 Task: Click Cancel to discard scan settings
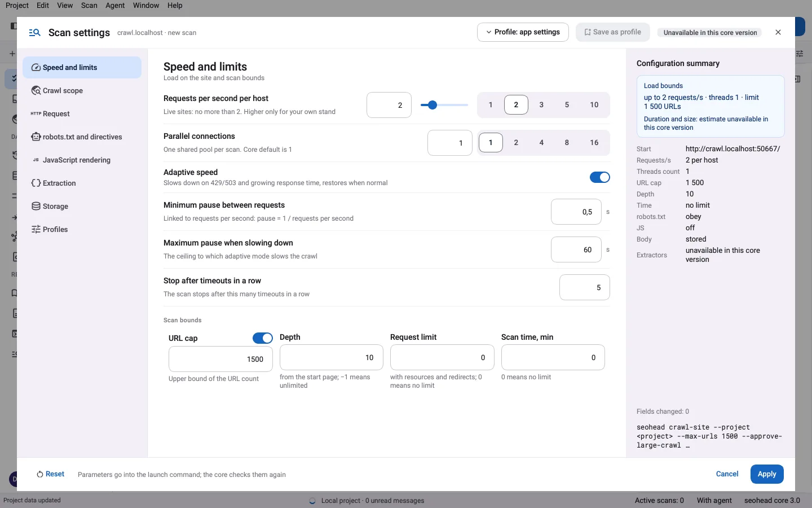click(x=727, y=474)
